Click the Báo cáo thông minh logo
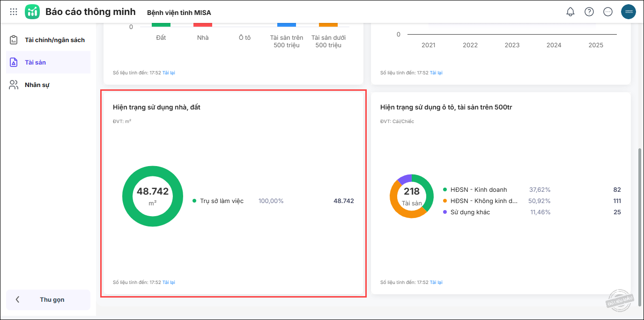Viewport: 644px width, 320px height. tap(32, 12)
